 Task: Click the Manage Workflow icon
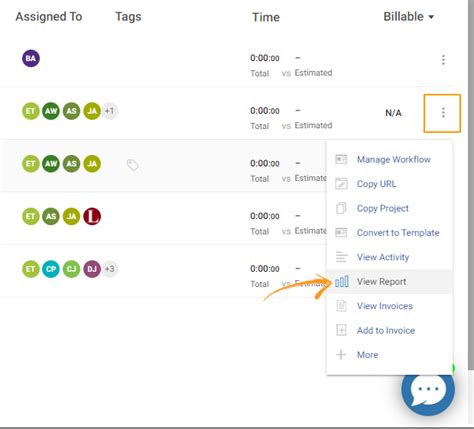pos(341,159)
